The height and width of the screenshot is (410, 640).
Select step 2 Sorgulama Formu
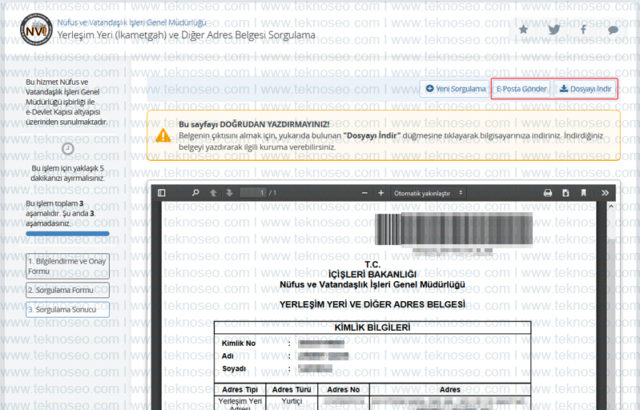click(67, 290)
